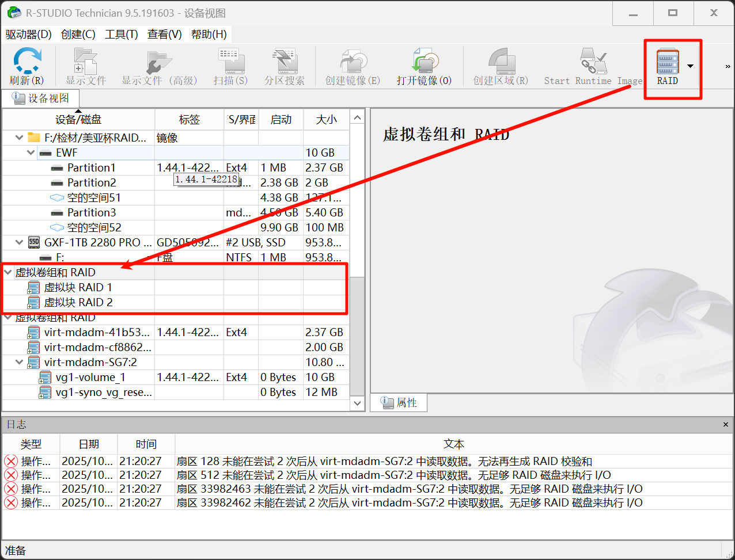This screenshot has height=560, width=735.
Task: Open the RAID button dropdown arrow
Action: point(690,66)
